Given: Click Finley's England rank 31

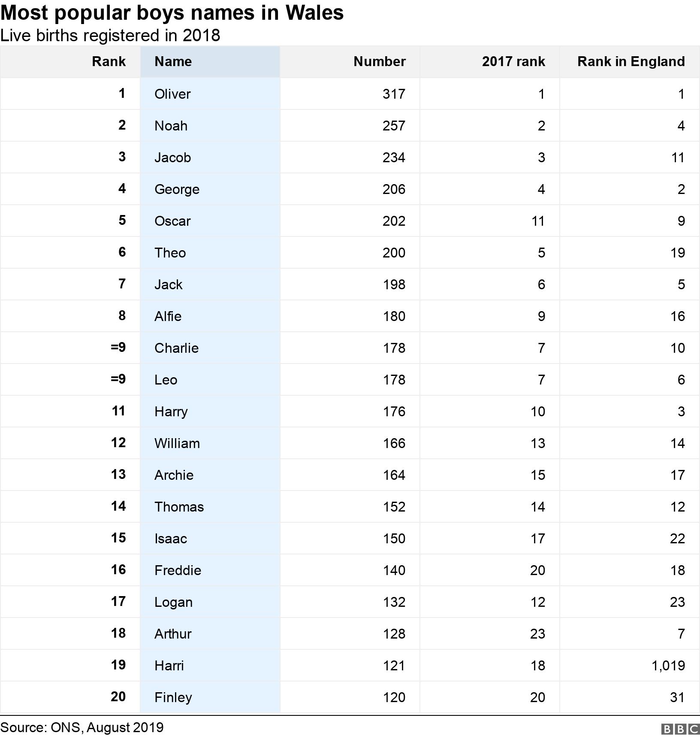Looking at the screenshot, I should [677, 697].
